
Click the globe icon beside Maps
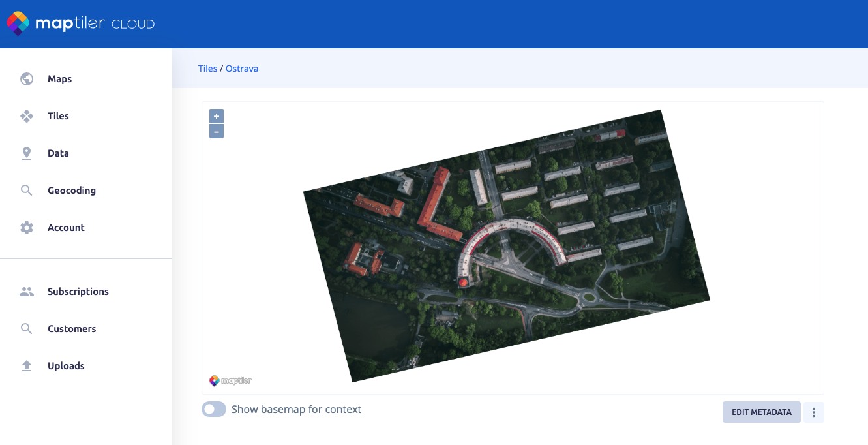(x=27, y=79)
